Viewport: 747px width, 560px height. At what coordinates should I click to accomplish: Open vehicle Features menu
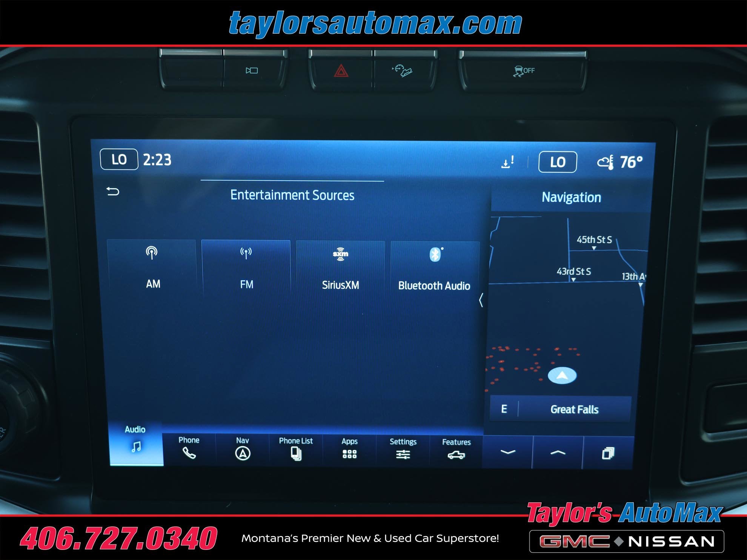(456, 450)
